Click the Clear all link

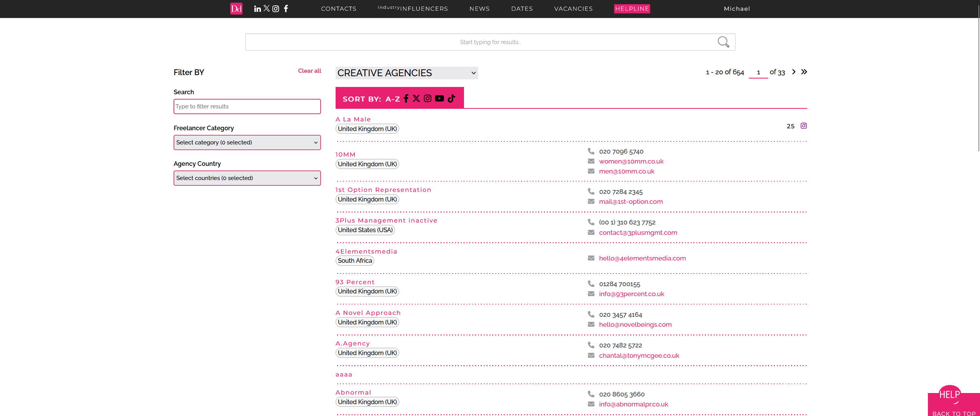pyautogui.click(x=310, y=71)
